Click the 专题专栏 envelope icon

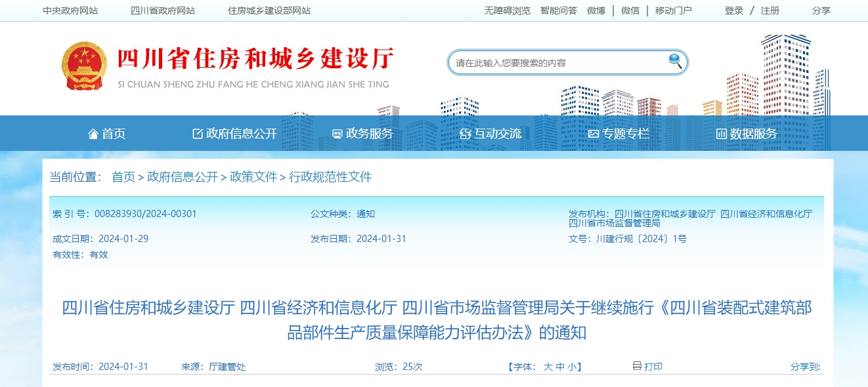[593, 133]
